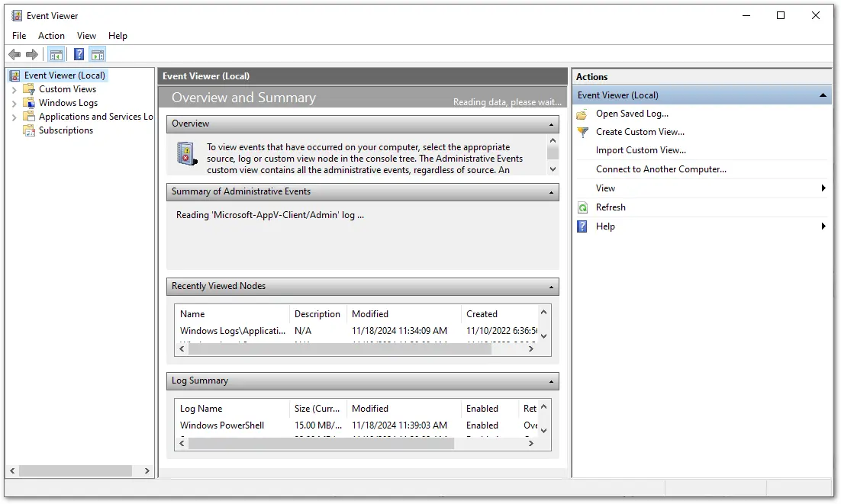Click Applications and Services Logs folder icon
The height and width of the screenshot is (504, 841).
click(x=29, y=116)
